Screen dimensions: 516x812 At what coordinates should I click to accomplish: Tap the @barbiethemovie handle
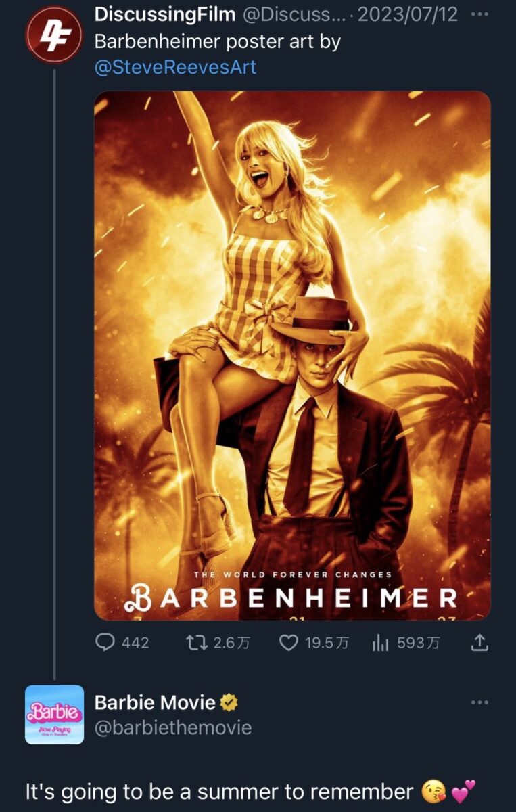click(x=173, y=727)
